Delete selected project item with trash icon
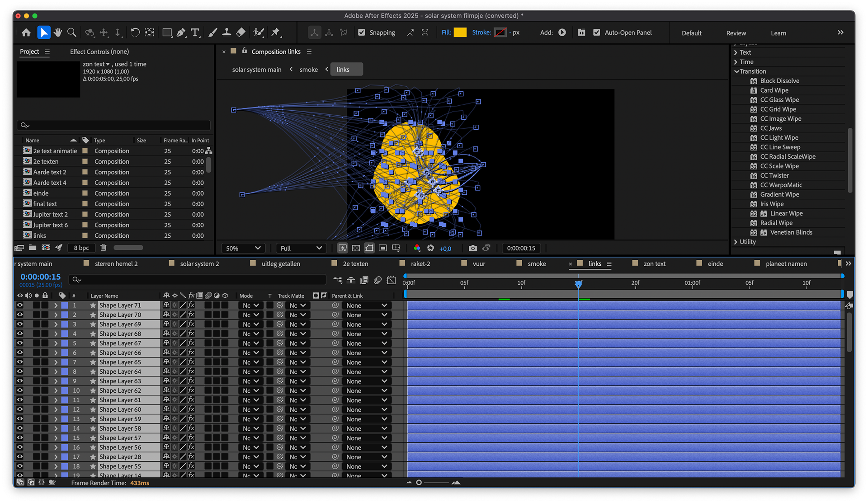 (x=103, y=248)
